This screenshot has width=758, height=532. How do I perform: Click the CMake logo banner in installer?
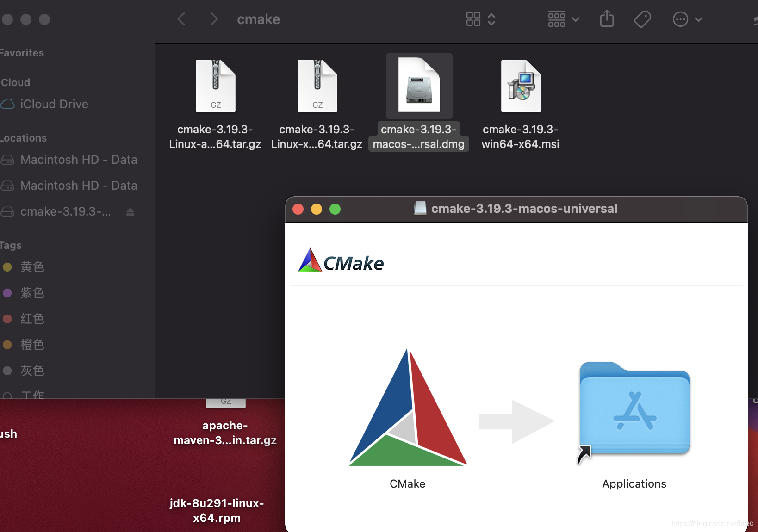341,261
